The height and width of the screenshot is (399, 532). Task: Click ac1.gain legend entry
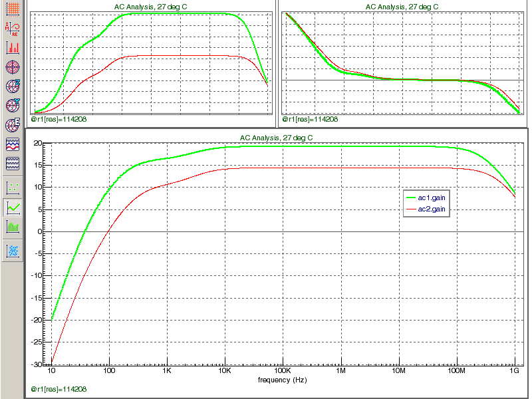pyautogui.click(x=426, y=198)
